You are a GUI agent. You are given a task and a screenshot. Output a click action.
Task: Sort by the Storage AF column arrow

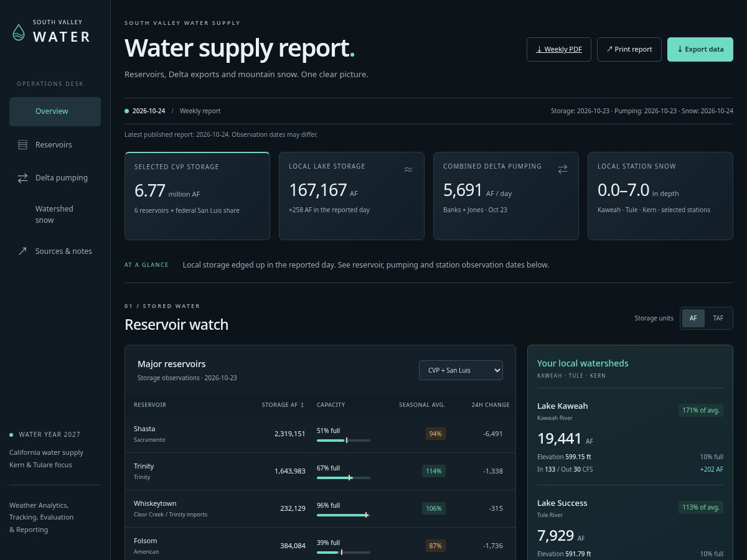coord(303,405)
